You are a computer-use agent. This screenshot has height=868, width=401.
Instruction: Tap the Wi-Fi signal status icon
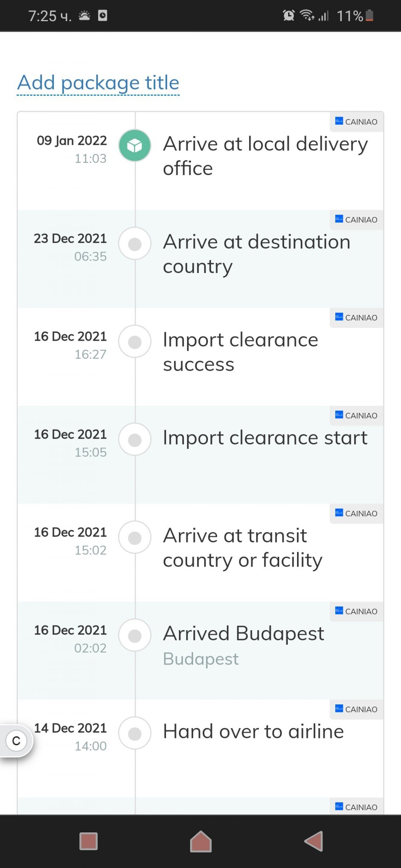tap(307, 16)
